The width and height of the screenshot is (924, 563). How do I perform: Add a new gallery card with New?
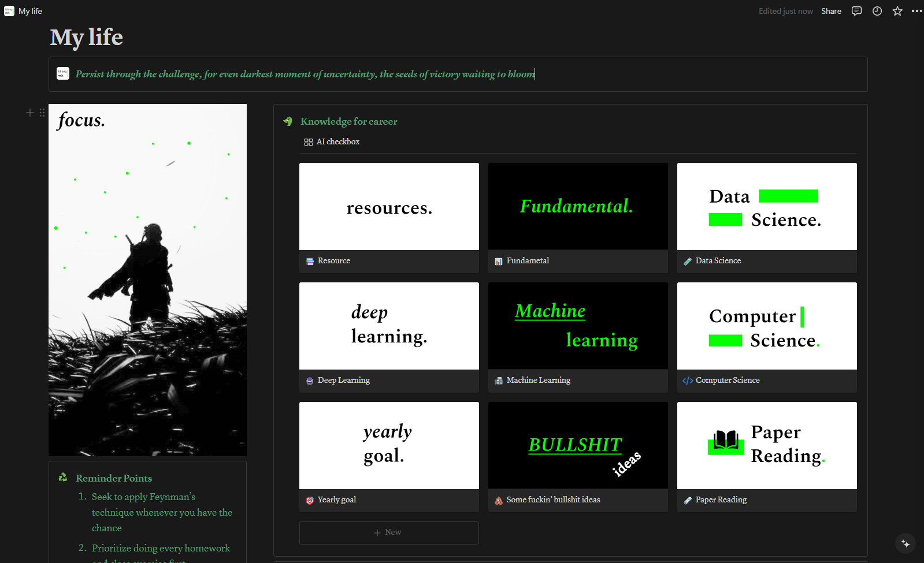click(388, 532)
